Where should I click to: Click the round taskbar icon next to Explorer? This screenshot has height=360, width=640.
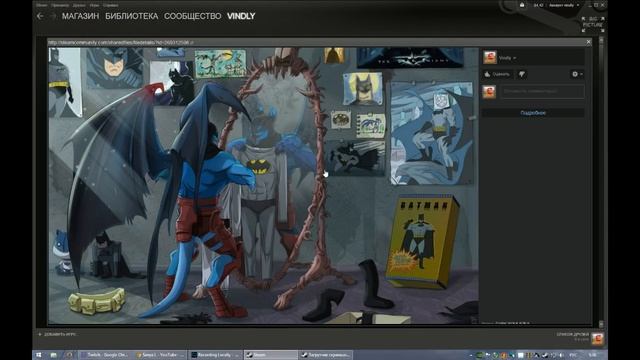point(69,355)
